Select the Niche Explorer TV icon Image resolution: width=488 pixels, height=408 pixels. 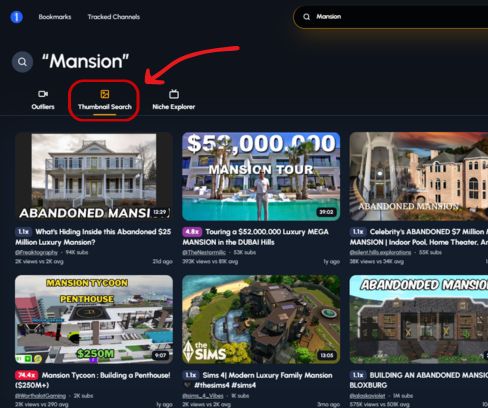174,94
